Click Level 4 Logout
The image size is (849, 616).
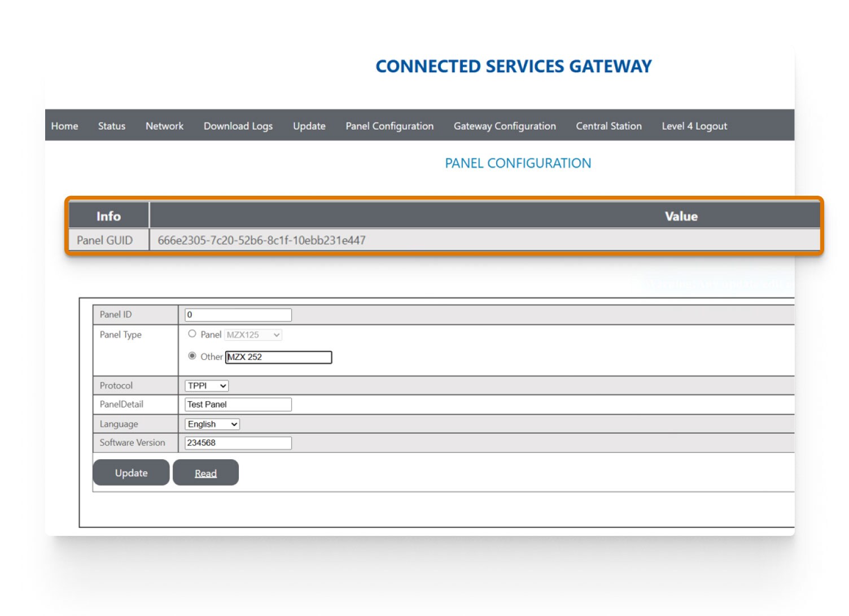coord(694,126)
